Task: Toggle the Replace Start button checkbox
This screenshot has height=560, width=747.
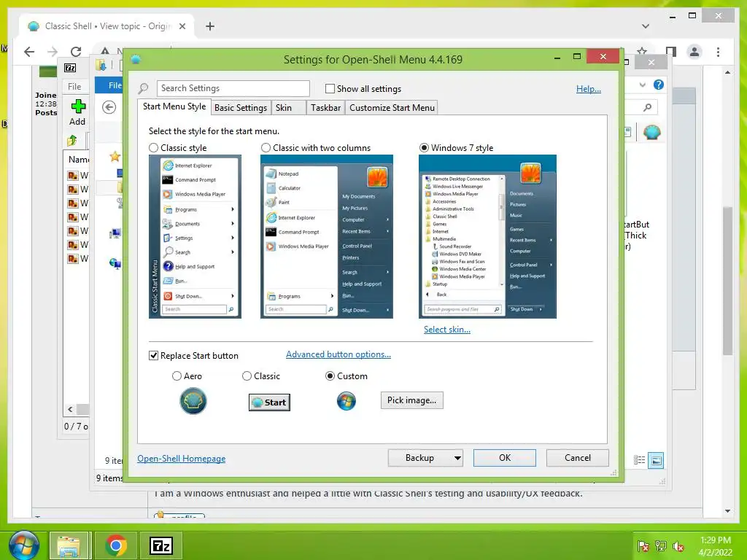Action: click(153, 356)
